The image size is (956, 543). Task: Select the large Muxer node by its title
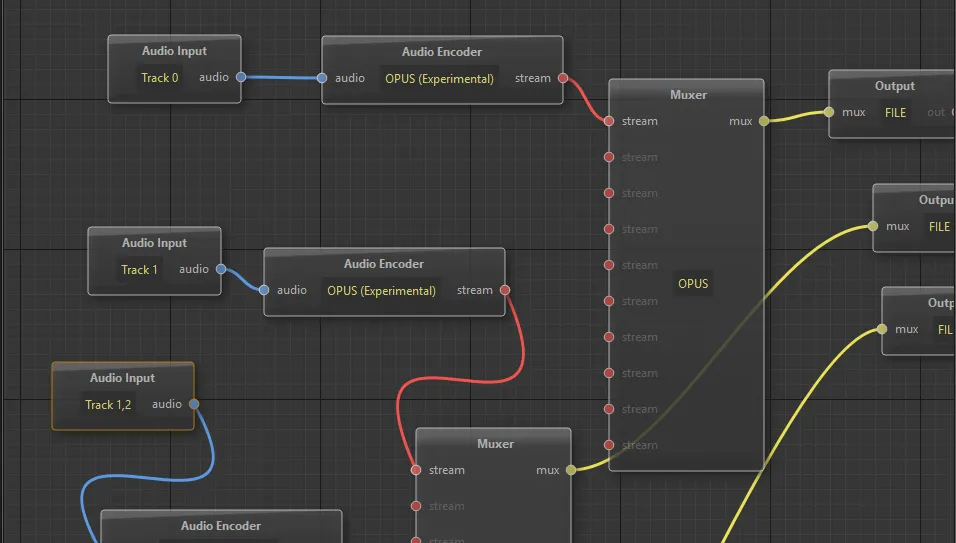(x=687, y=95)
